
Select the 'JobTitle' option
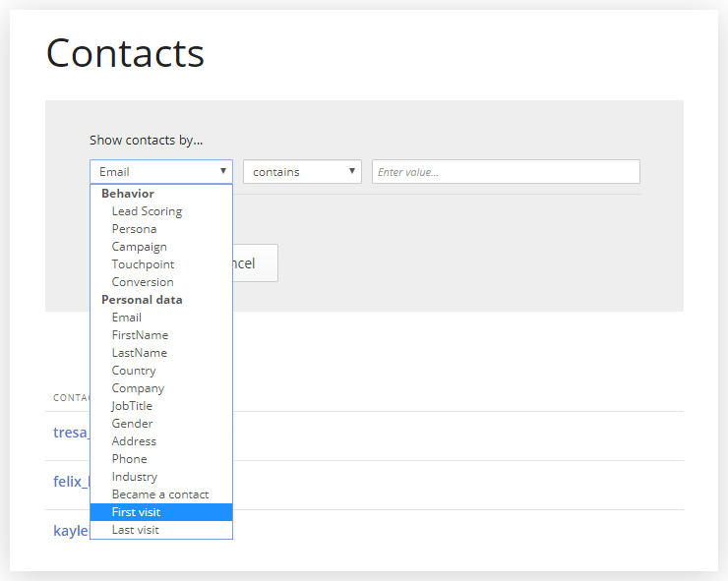click(132, 406)
